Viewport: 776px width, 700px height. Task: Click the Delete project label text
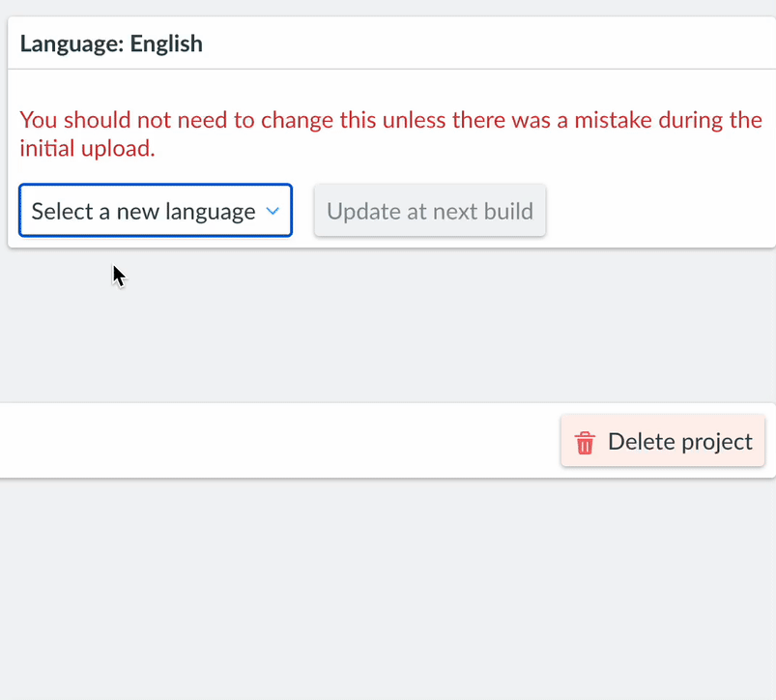pyautogui.click(x=680, y=442)
